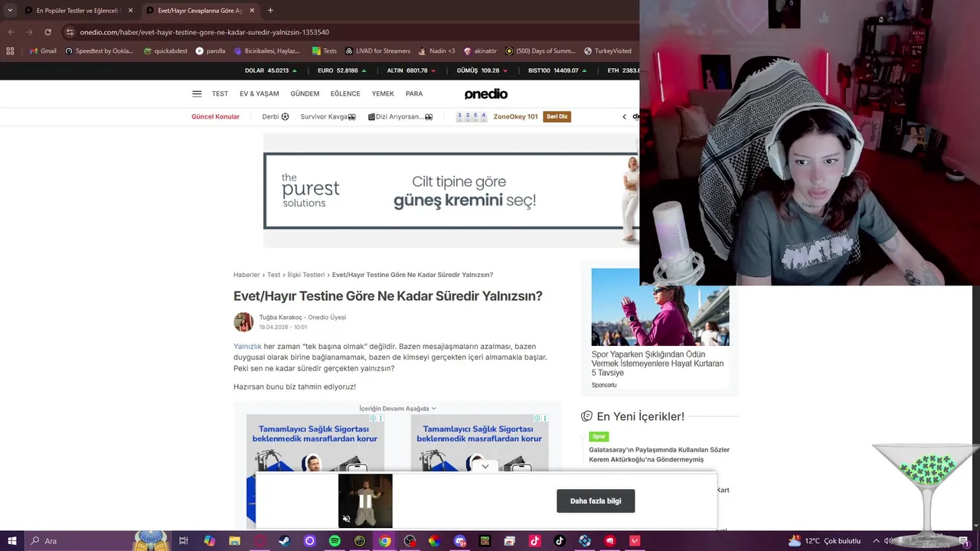Open the Dizi Arıyorsan trending topic

(x=400, y=117)
